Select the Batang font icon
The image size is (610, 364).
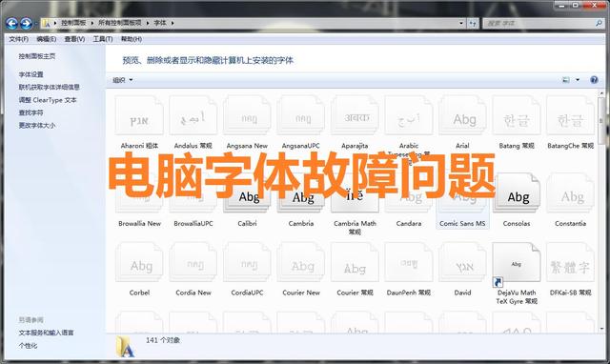coord(517,116)
